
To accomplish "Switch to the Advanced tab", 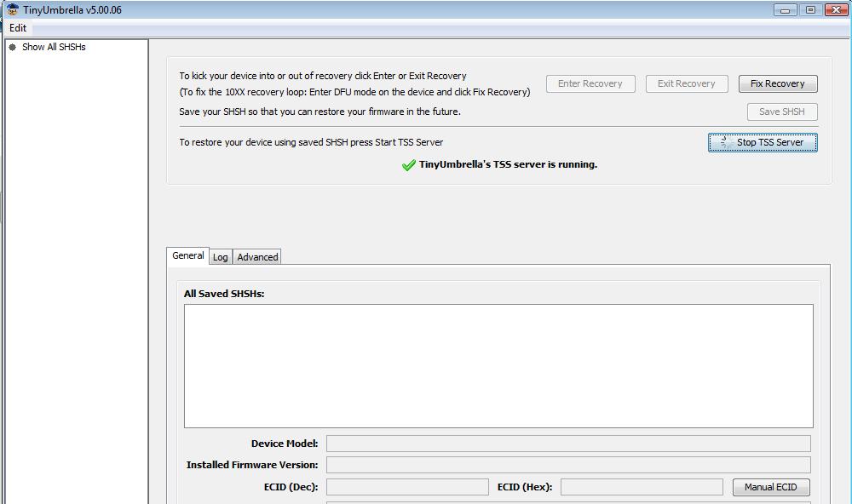I will (257, 257).
